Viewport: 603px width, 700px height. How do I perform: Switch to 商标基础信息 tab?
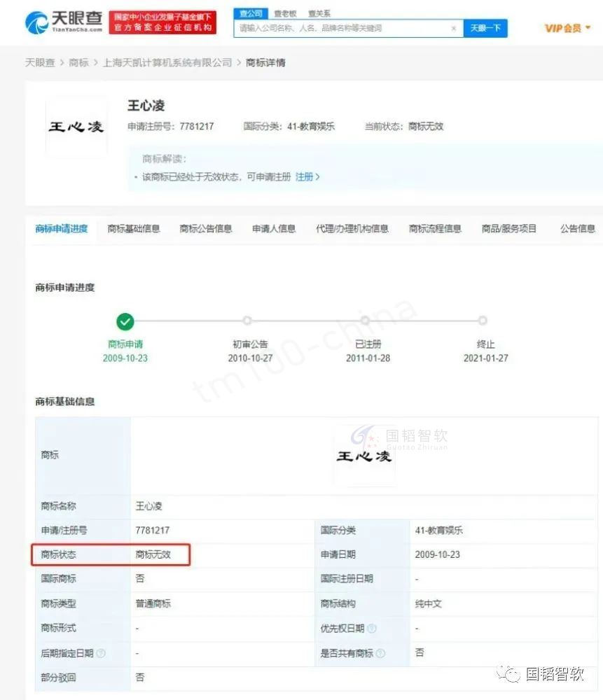(x=134, y=229)
